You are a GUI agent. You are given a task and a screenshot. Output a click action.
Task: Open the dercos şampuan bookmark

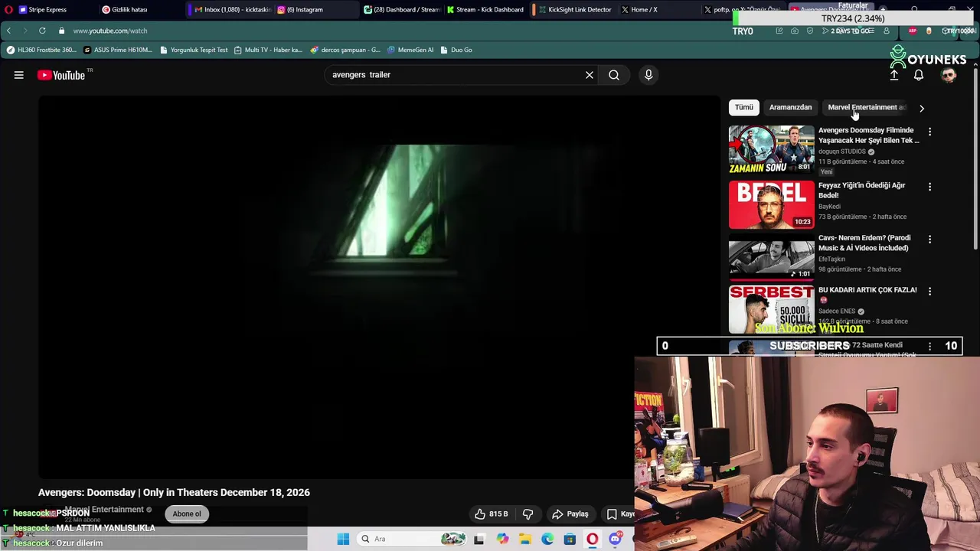[345, 50]
